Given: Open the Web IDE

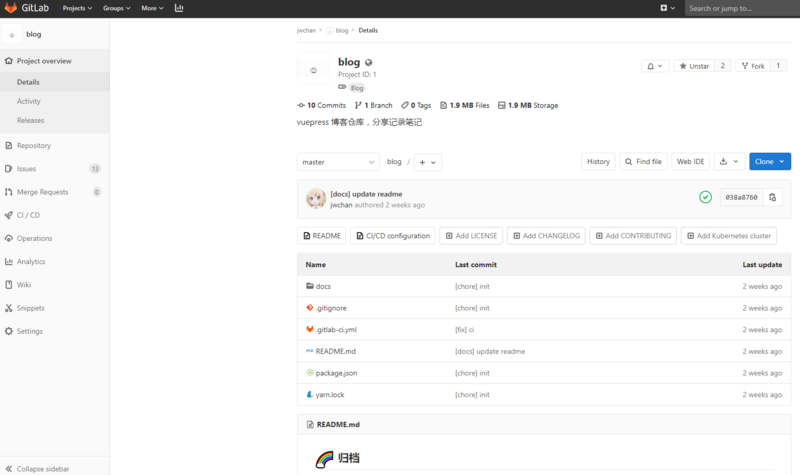Looking at the screenshot, I should 690,161.
